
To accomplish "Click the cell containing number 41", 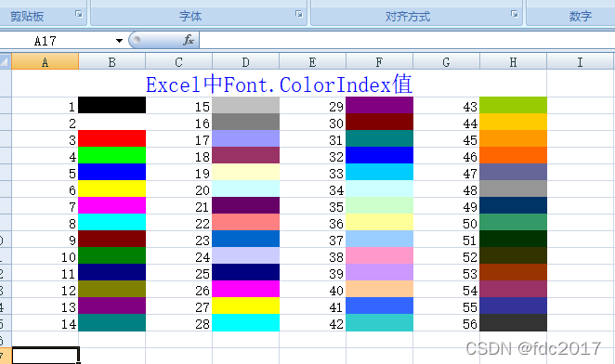I will pos(312,305).
